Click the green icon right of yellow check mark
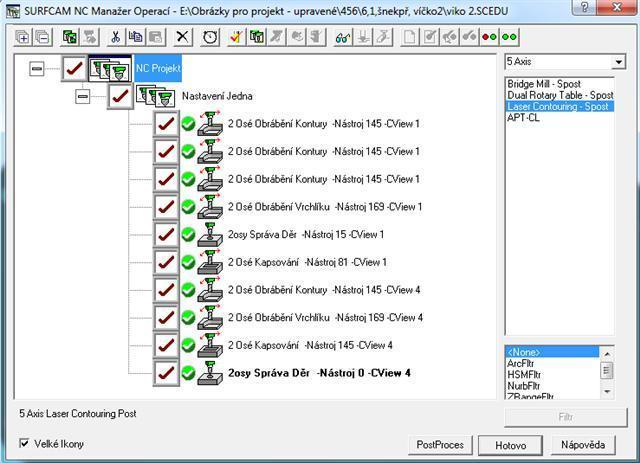Screen dimensions: 640x463 pyautogui.click(x=257, y=37)
